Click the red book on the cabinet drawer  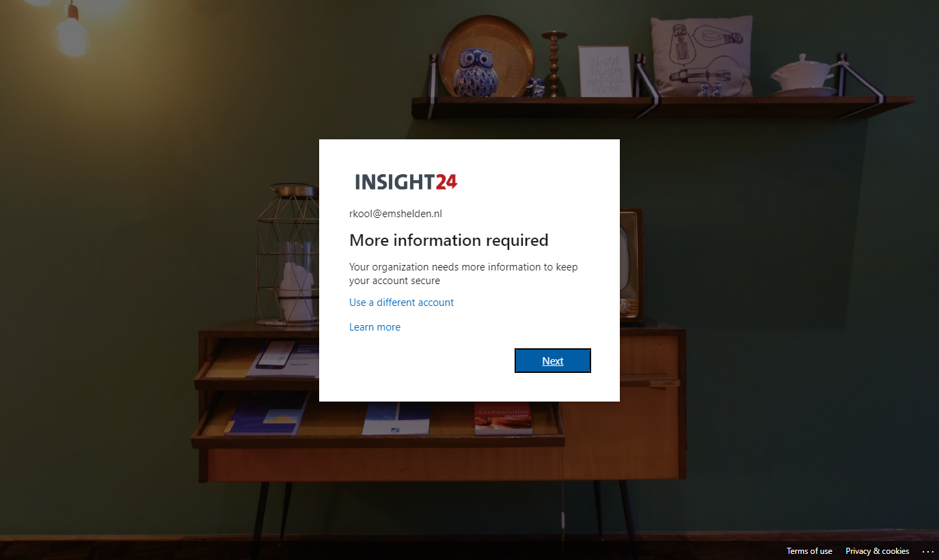(x=503, y=418)
